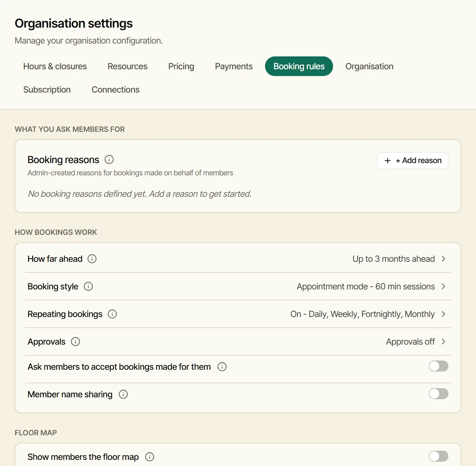Open the Approvals row chevron
Image resolution: width=476 pixels, height=466 pixels.
click(x=443, y=342)
